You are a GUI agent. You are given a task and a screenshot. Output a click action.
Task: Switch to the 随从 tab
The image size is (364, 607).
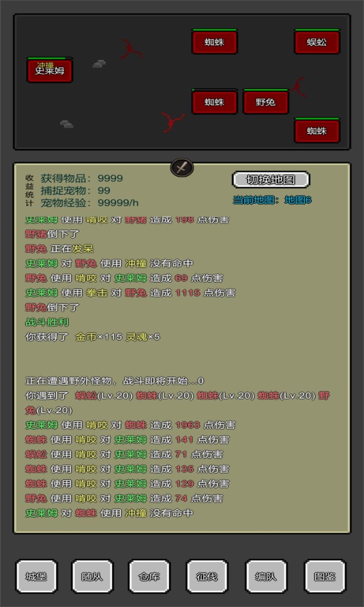[92, 576]
